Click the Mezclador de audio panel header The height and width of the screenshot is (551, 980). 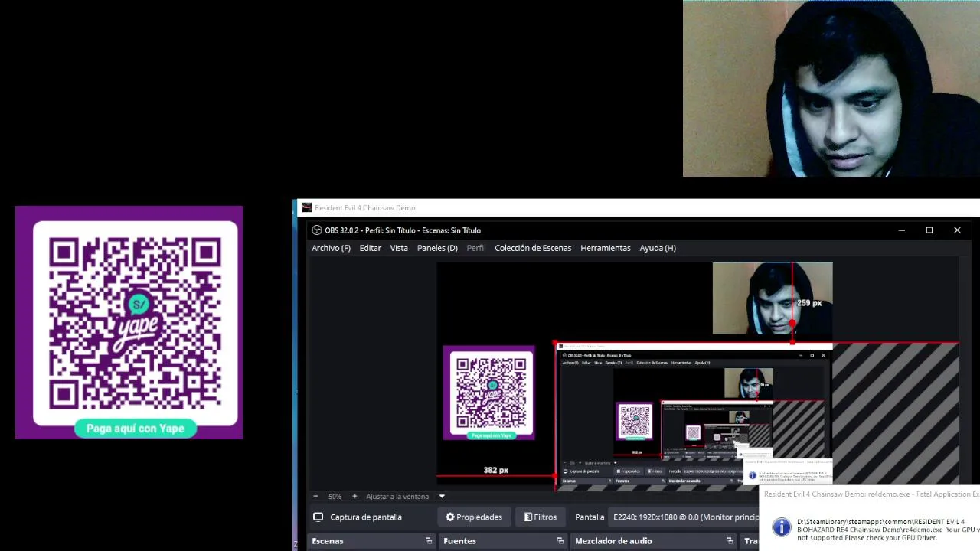(x=654, y=541)
